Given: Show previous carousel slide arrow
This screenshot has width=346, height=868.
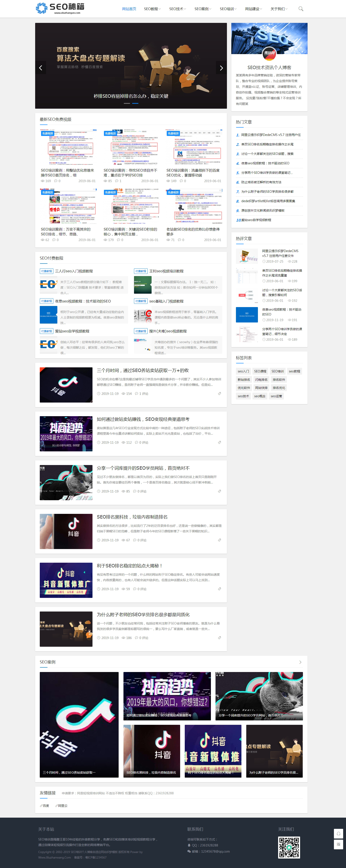Looking at the screenshot, I should pos(41,68).
